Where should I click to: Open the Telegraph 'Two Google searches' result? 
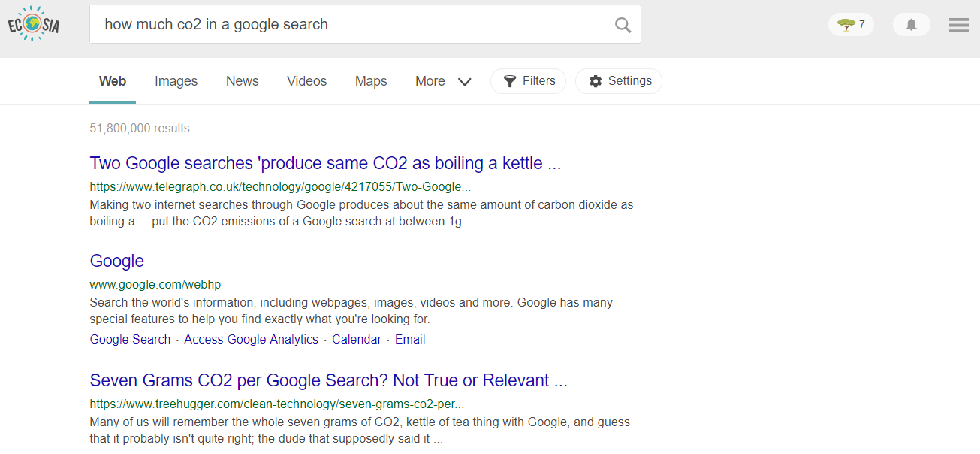click(325, 163)
